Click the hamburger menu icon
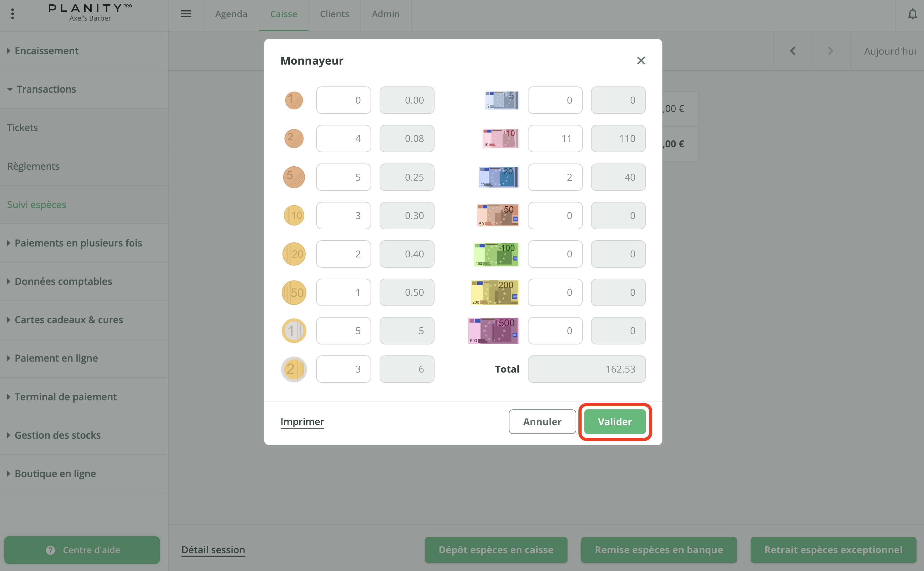The height and width of the screenshot is (571, 924). (186, 14)
